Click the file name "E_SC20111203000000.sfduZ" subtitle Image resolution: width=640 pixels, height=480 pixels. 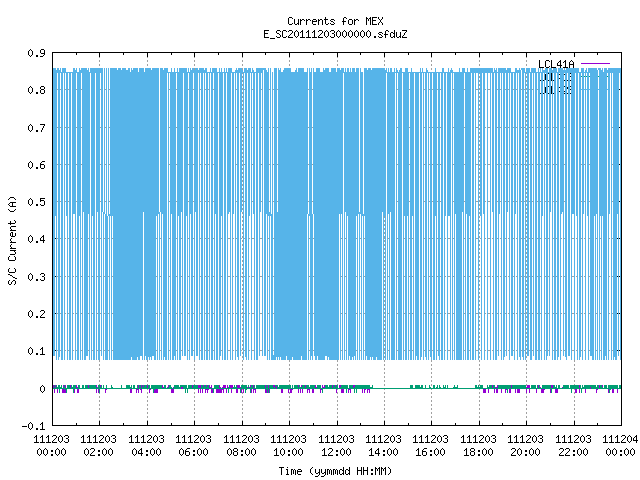pos(335,34)
